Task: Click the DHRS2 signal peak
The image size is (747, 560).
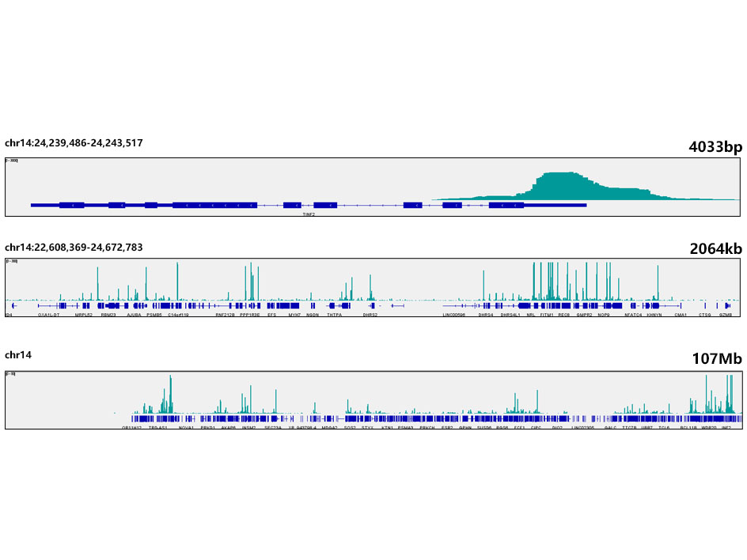Action: click(x=369, y=281)
